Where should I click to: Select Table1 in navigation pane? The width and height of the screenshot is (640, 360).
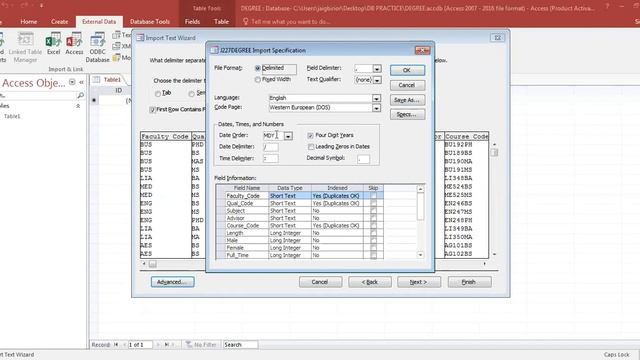pyautogui.click(x=12, y=116)
